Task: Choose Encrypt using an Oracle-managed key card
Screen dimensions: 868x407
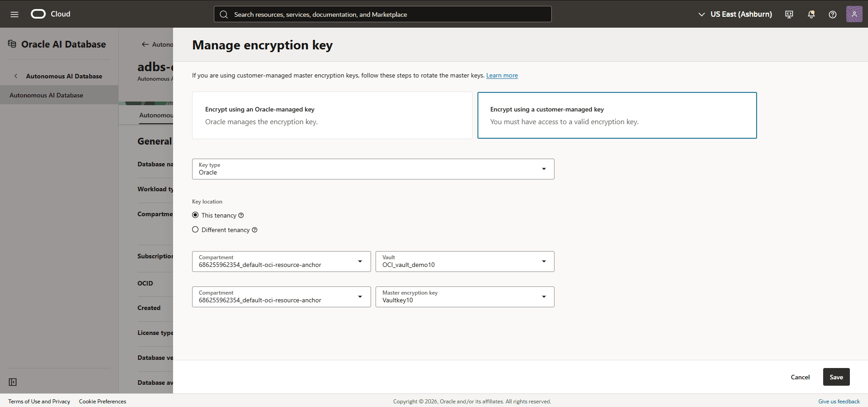Action: [x=332, y=116]
